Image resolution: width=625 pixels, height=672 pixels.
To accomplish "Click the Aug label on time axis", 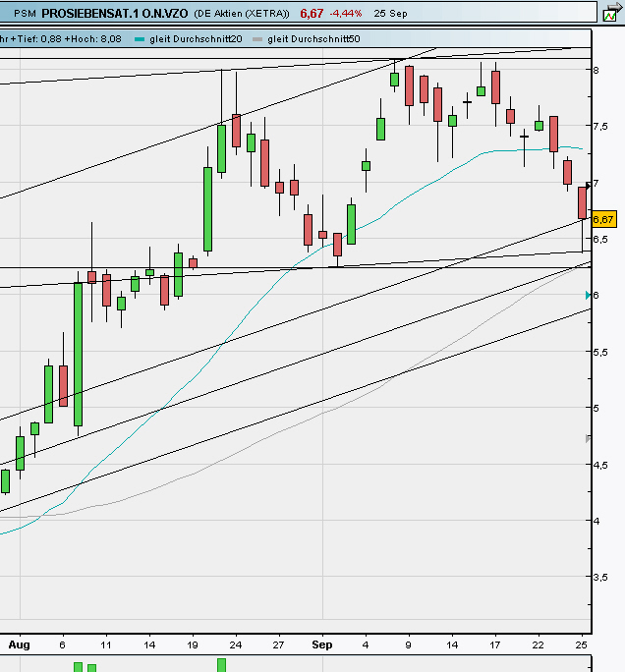I will pyautogui.click(x=17, y=645).
